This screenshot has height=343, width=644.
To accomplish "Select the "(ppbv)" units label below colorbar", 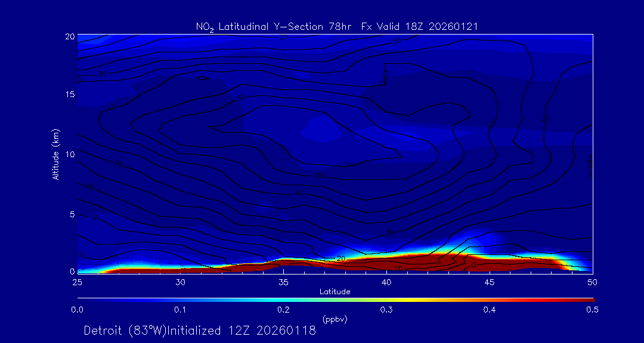I will coord(335,319).
